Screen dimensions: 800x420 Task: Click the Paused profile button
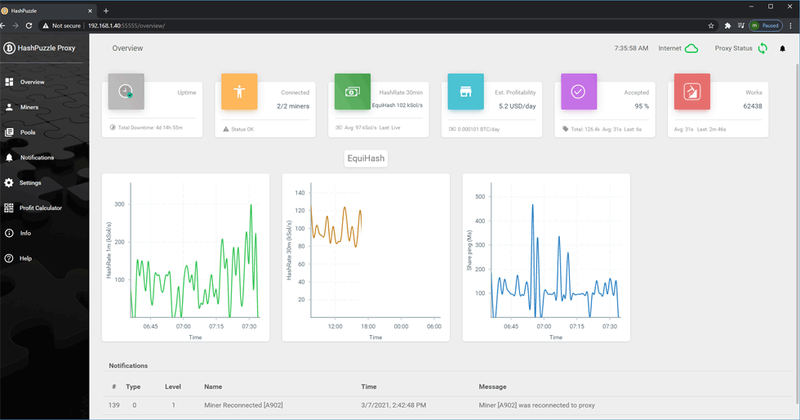click(765, 26)
